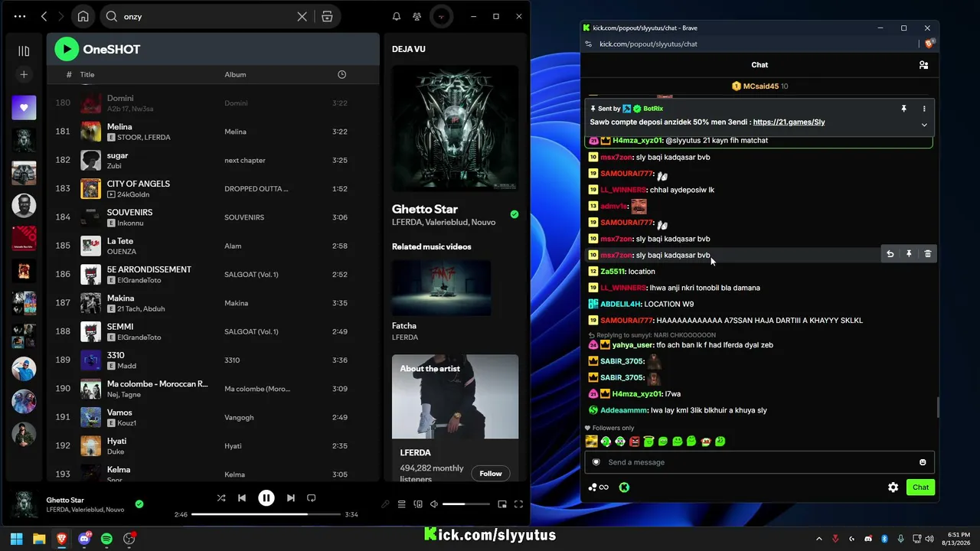Open the Kick emote icon below message box
Viewport: 980px width, 551px height.
[x=624, y=487]
